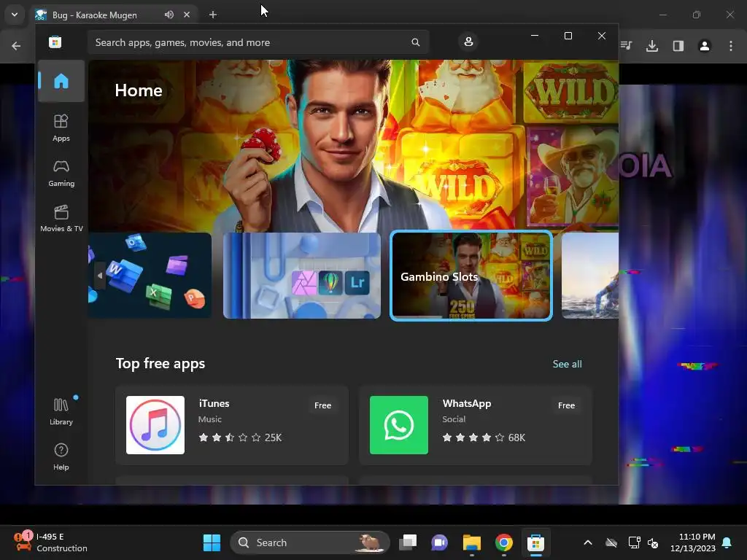Screen dimensions: 747x560
Task: Open Task View on the taskbar
Action: pos(408,542)
